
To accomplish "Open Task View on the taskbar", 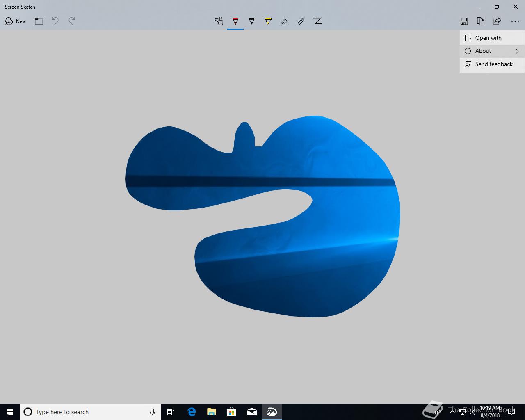I will (171, 412).
